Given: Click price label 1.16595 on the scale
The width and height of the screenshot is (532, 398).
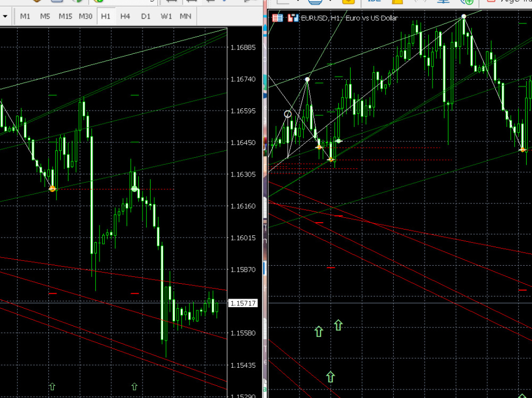Looking at the screenshot, I should [x=243, y=111].
